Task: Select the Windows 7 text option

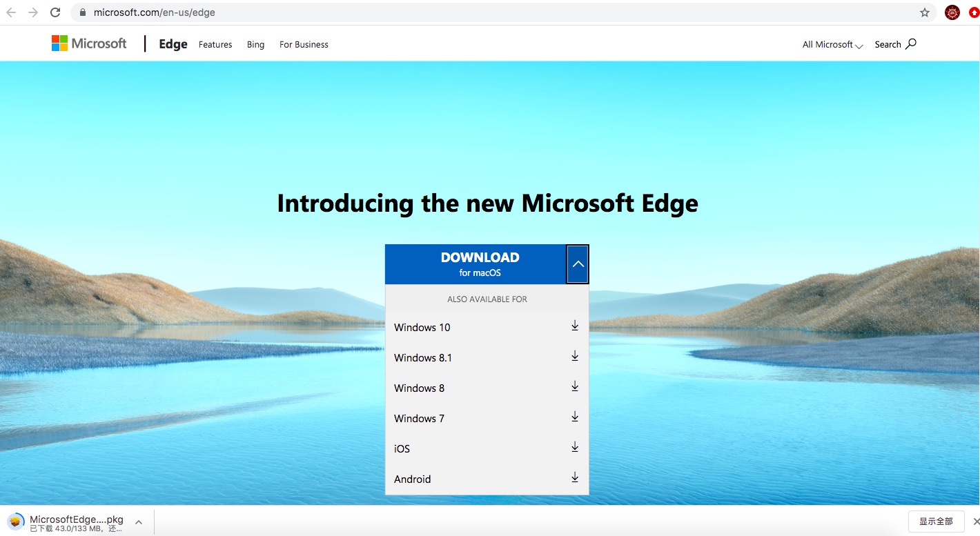Action: point(419,418)
